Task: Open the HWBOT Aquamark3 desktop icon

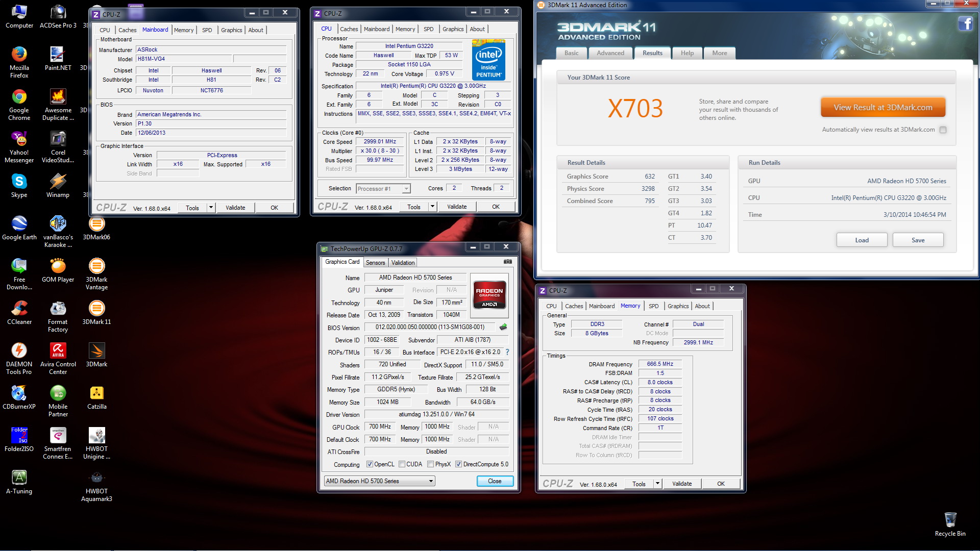Action: click(x=96, y=486)
